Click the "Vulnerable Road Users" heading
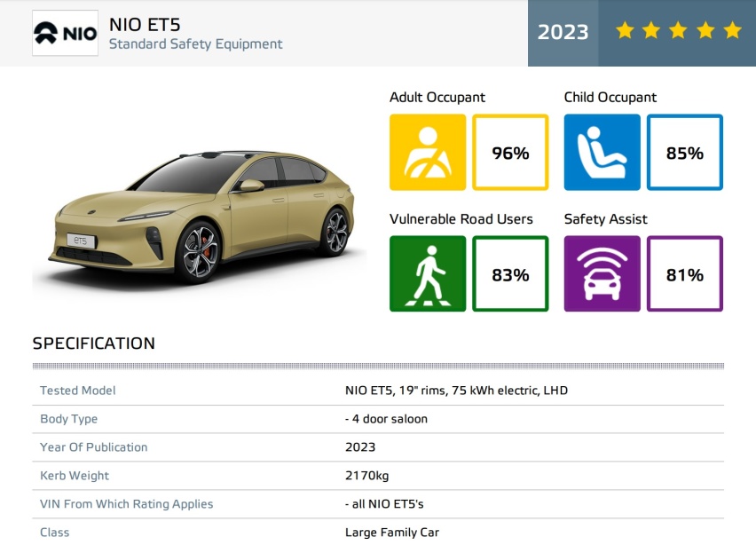The height and width of the screenshot is (553, 756). coord(461,219)
